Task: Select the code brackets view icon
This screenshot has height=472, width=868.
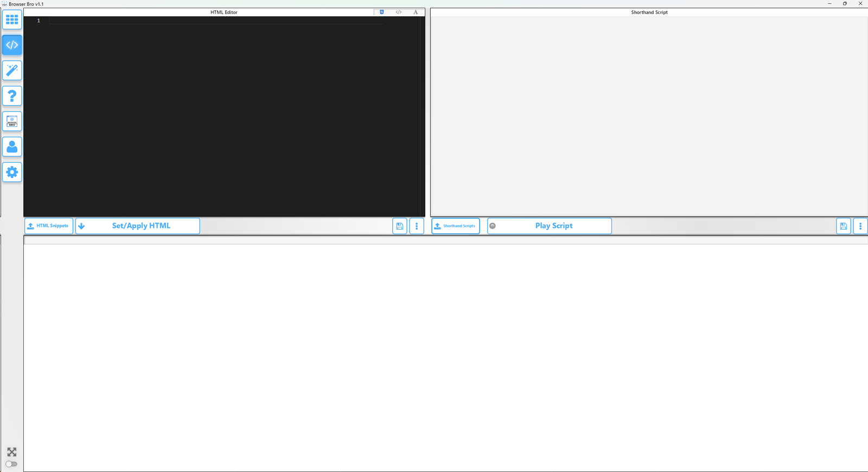Action: (399, 12)
